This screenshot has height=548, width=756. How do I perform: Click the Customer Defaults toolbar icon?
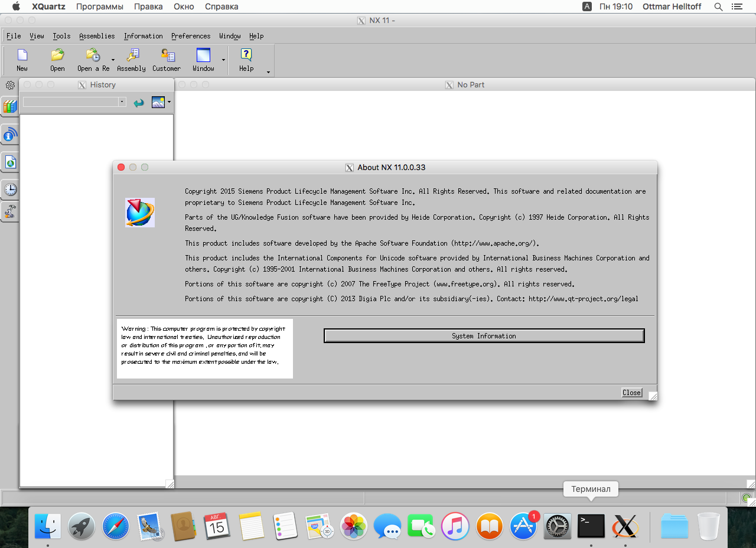pos(167,55)
